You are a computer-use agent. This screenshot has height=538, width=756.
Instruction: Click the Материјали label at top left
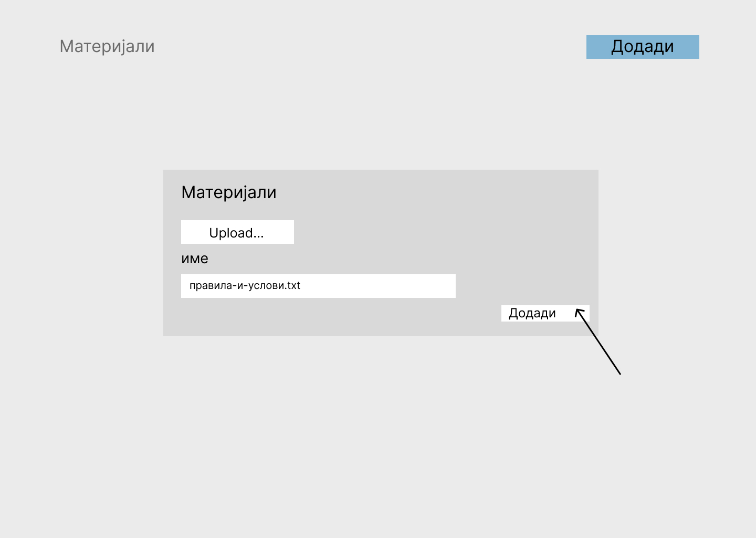[x=107, y=46]
